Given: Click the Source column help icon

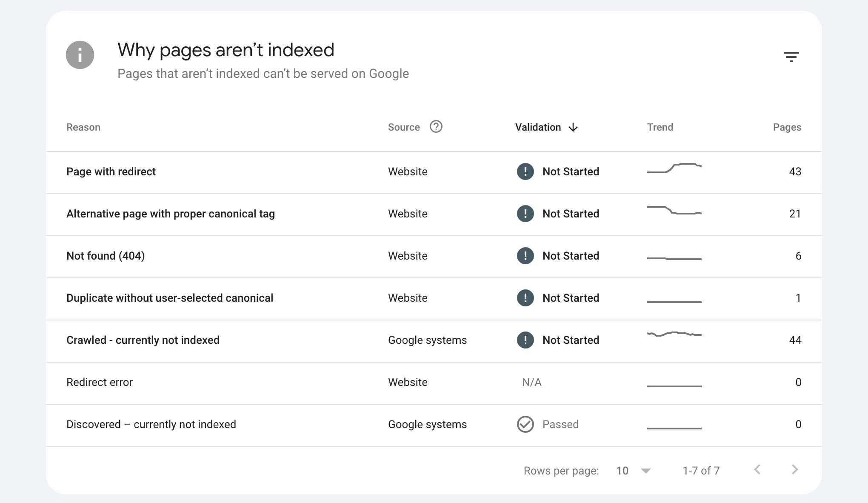Looking at the screenshot, I should click(x=436, y=126).
